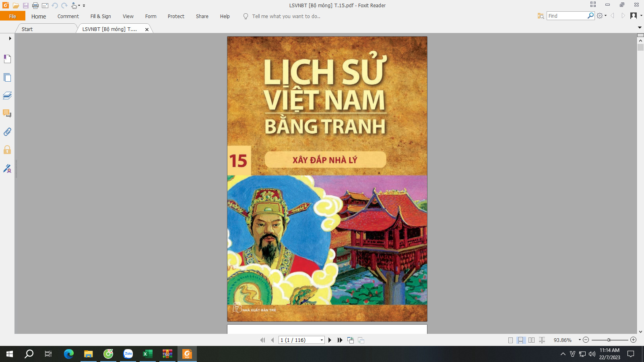
Task: Open the user account profile icon
Action: [634, 16]
